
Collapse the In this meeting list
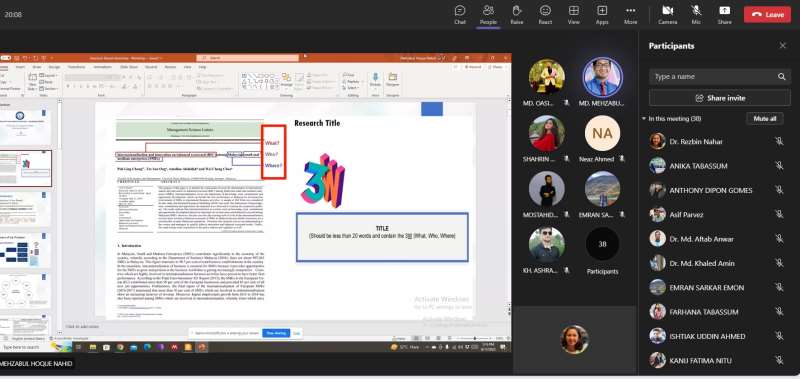(644, 119)
